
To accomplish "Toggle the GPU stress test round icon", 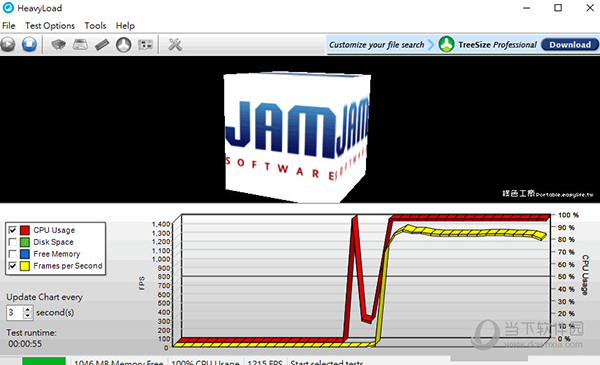I will 124,45.
